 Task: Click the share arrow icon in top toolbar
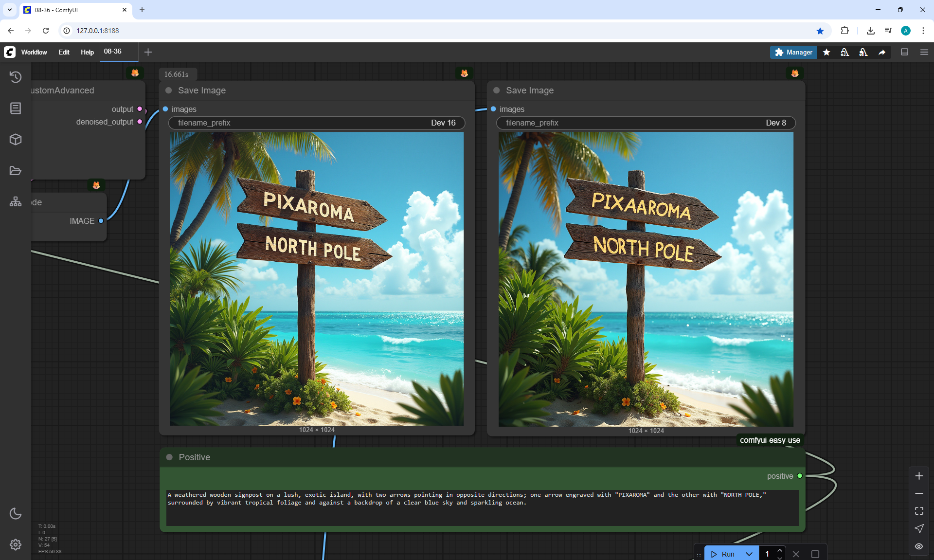[881, 52]
